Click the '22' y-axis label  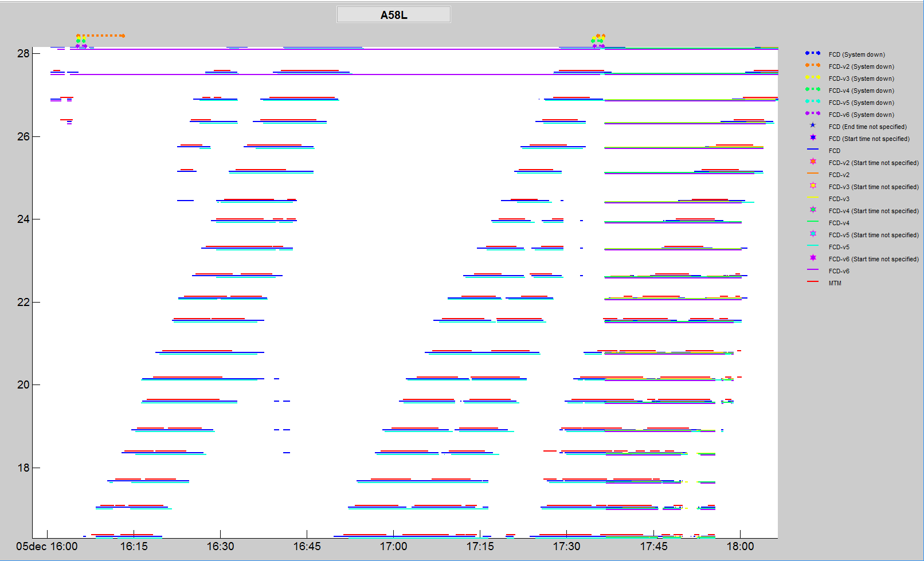(x=23, y=302)
